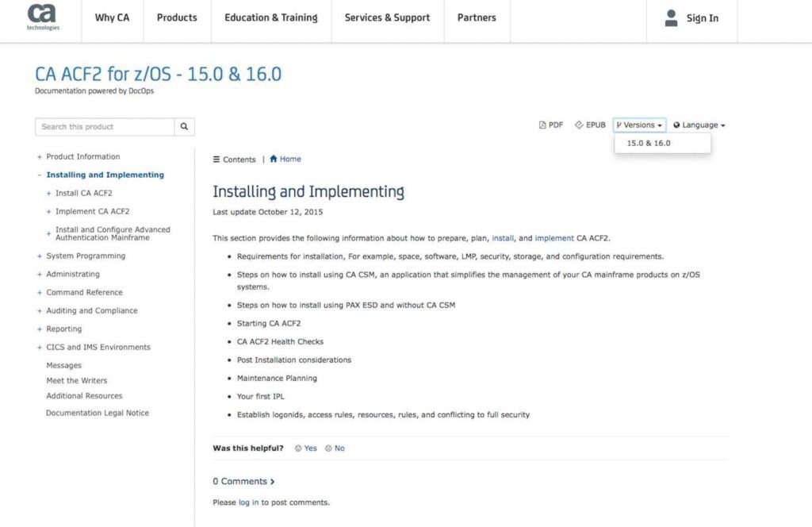Click the Home house icon
Viewport: 812px width, 527px height.
pyautogui.click(x=274, y=159)
